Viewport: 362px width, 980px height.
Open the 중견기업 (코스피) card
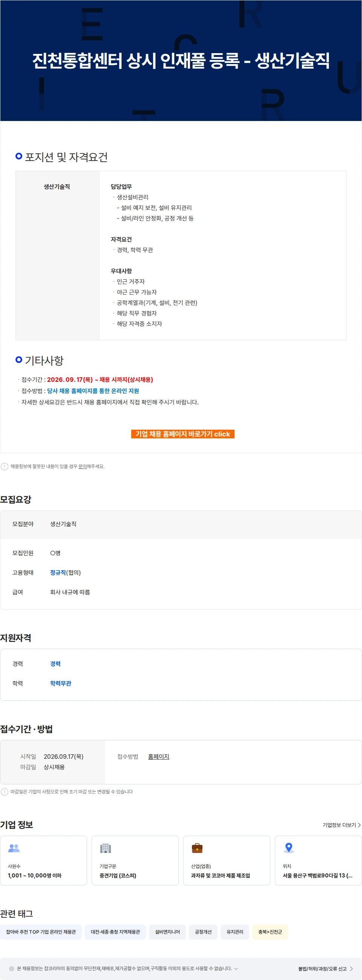pyautogui.click(x=135, y=861)
